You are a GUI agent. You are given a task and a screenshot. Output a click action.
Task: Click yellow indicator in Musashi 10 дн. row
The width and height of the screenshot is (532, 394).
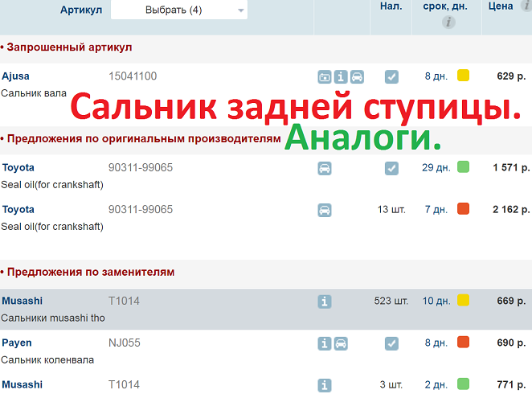tap(463, 300)
